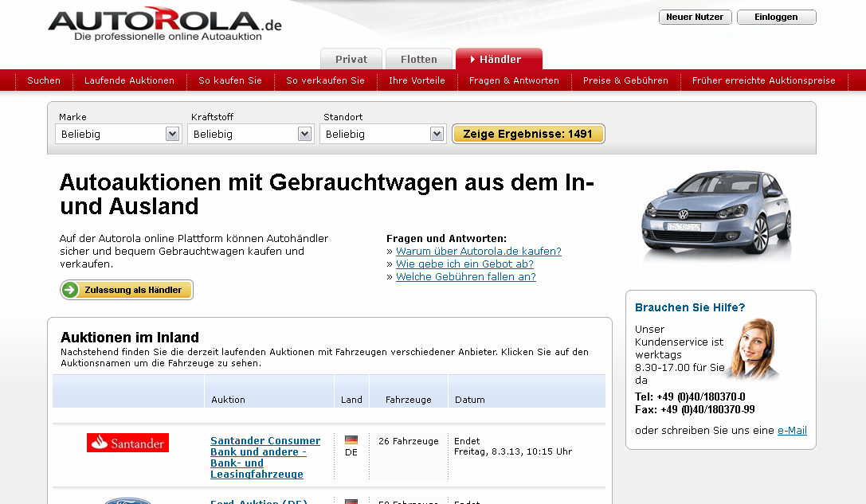
Task: Click the e-Mail link in help box
Action: click(792, 431)
